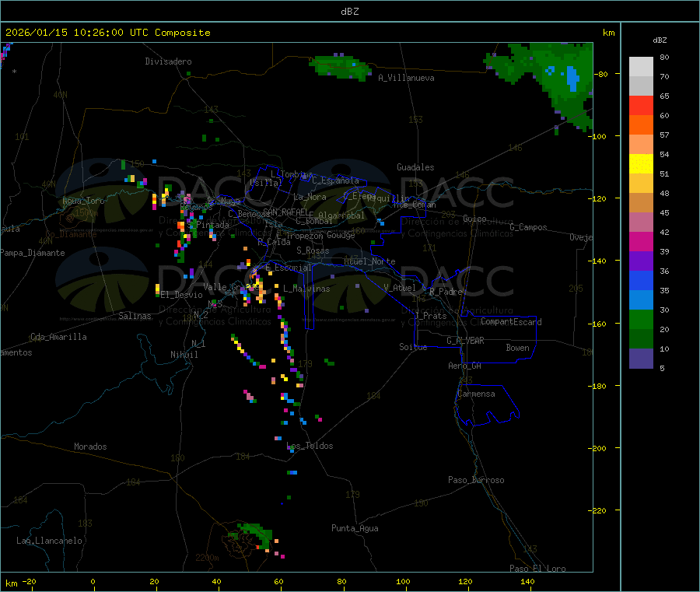
Task: Pick the dark purple 5 dBZ swatch
Action: point(641,359)
